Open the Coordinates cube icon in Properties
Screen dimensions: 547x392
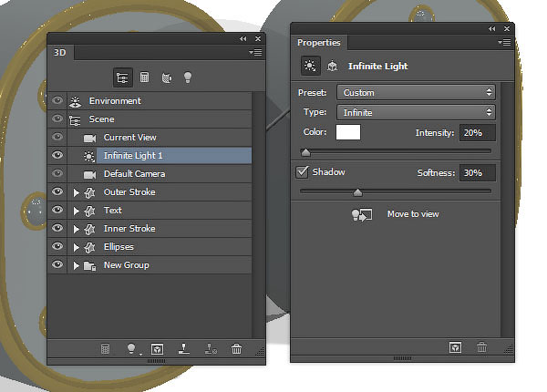click(x=333, y=66)
